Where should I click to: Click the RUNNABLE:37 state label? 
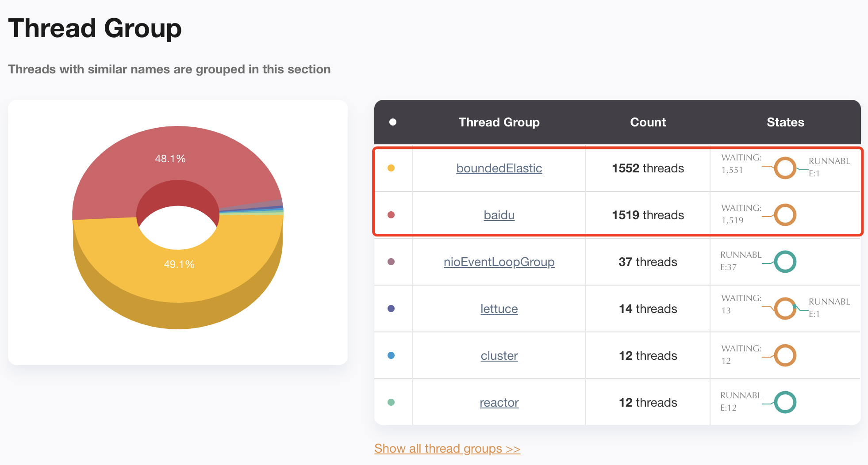pos(741,261)
